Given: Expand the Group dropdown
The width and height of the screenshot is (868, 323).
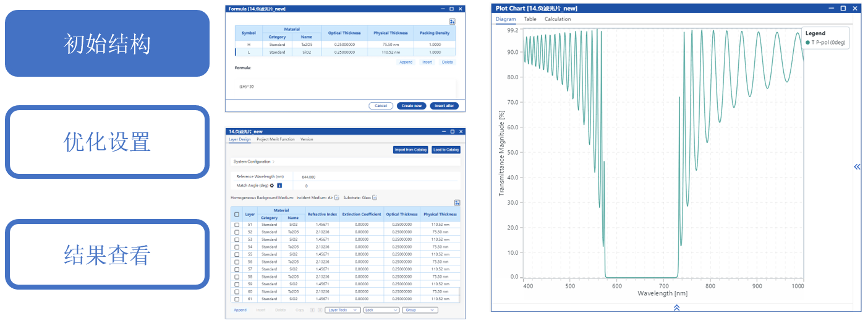Looking at the screenshot, I should [x=420, y=310].
